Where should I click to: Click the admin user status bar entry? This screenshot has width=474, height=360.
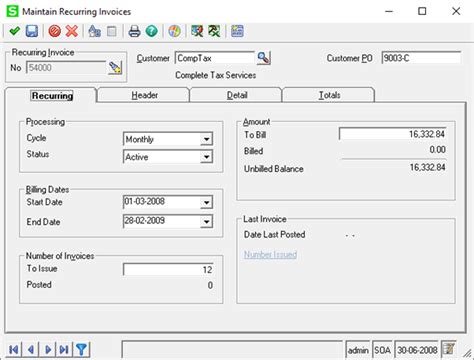358,350
